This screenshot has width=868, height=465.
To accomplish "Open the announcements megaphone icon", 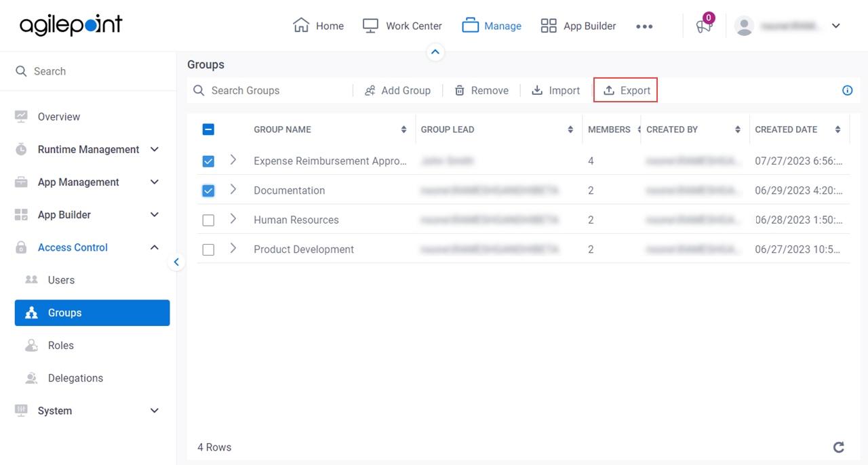I will pyautogui.click(x=704, y=26).
